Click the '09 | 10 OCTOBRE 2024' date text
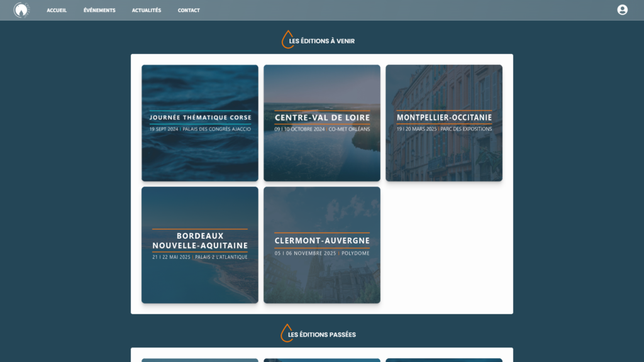Image resolution: width=644 pixels, height=362 pixels. [299, 129]
